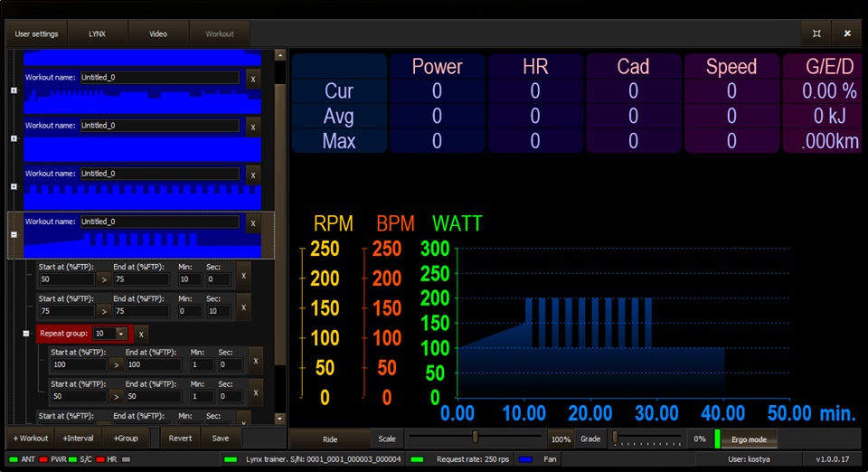Delete the 75 to 75 ten-second interval
Image resolution: width=868 pixels, height=472 pixels.
[x=243, y=307]
